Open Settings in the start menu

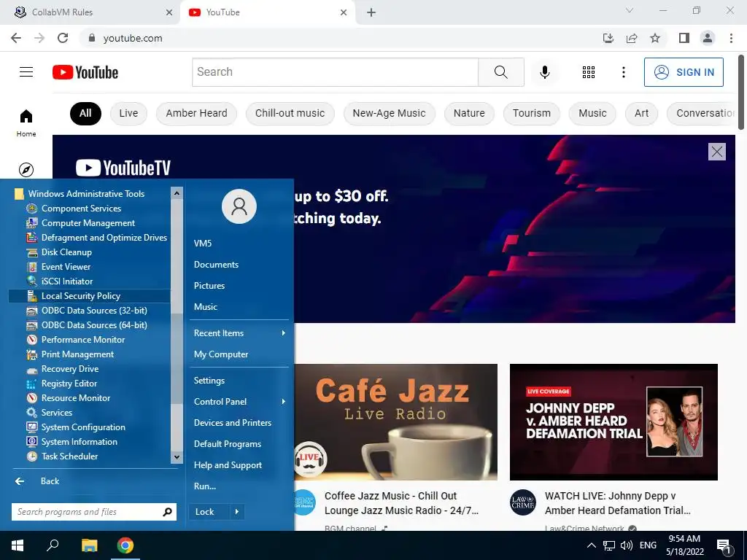[x=209, y=381]
